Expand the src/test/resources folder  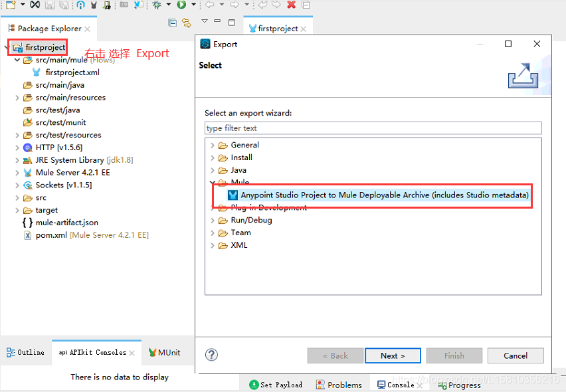click(17, 135)
